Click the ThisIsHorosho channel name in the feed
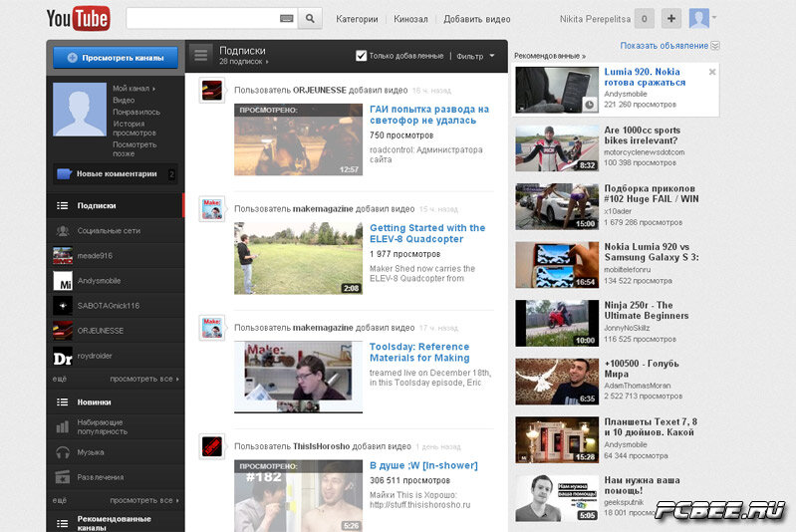Viewport: 796px width, 532px height. pyautogui.click(x=322, y=446)
